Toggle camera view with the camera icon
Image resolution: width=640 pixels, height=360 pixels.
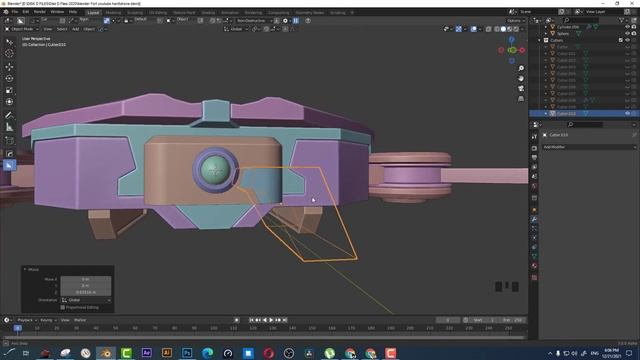tap(521, 89)
